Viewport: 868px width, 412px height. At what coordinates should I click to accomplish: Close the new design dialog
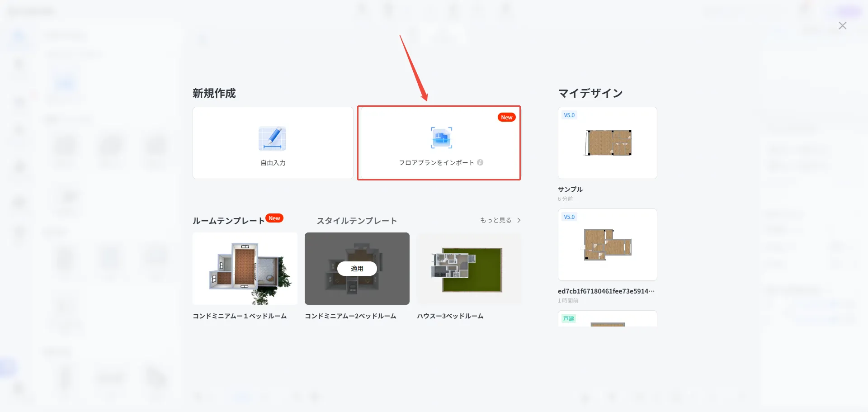pyautogui.click(x=842, y=26)
